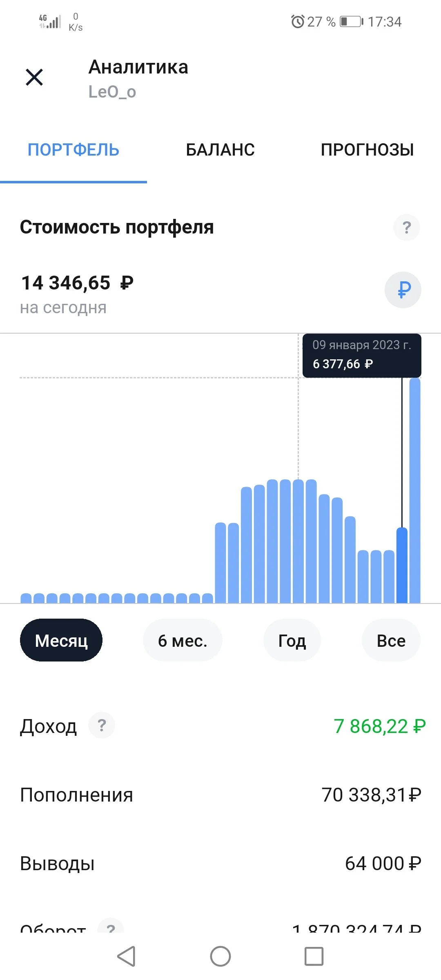Switch to the ПРОГНОЗЫ tab

367,150
